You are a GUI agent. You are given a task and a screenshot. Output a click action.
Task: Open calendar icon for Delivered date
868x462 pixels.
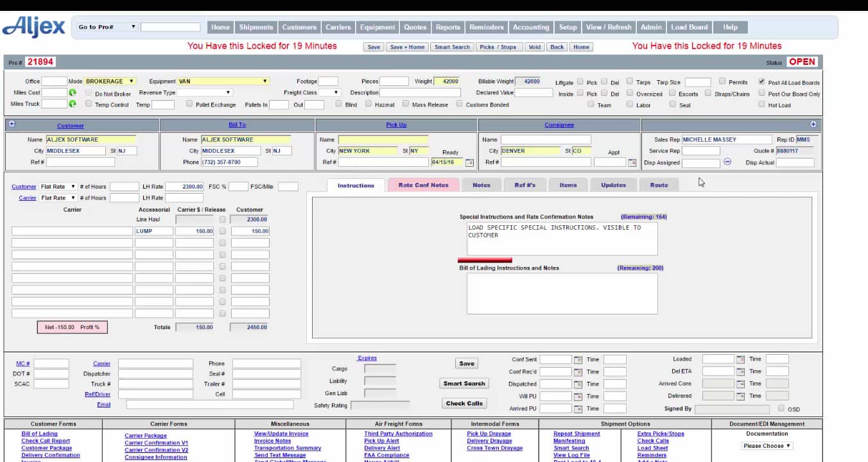coord(740,396)
